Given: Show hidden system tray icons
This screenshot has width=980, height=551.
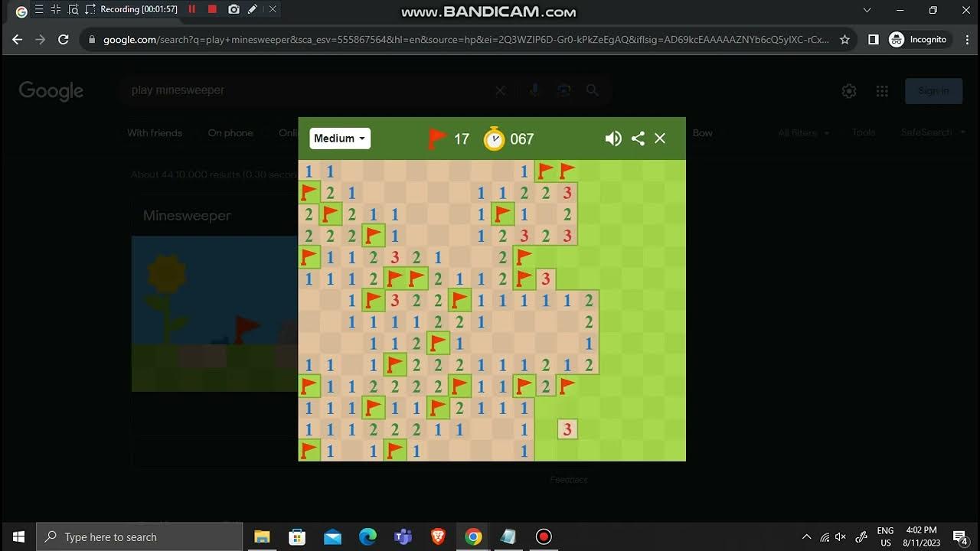Looking at the screenshot, I should [806, 536].
